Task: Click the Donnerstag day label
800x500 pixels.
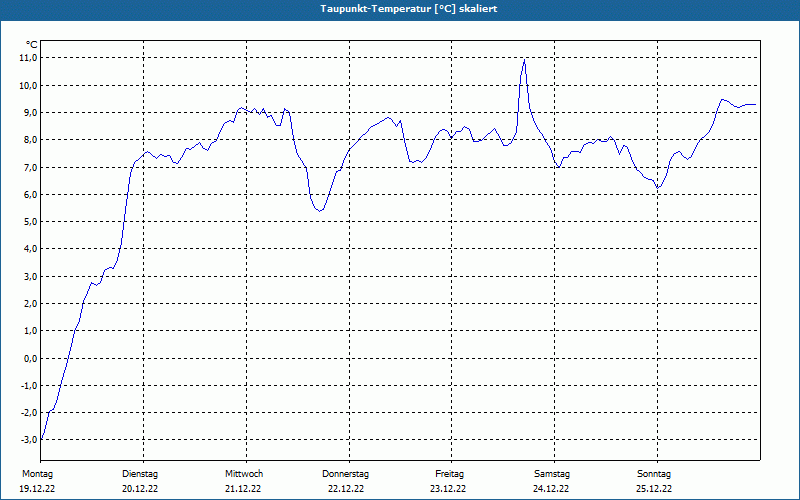Action: pos(345,474)
